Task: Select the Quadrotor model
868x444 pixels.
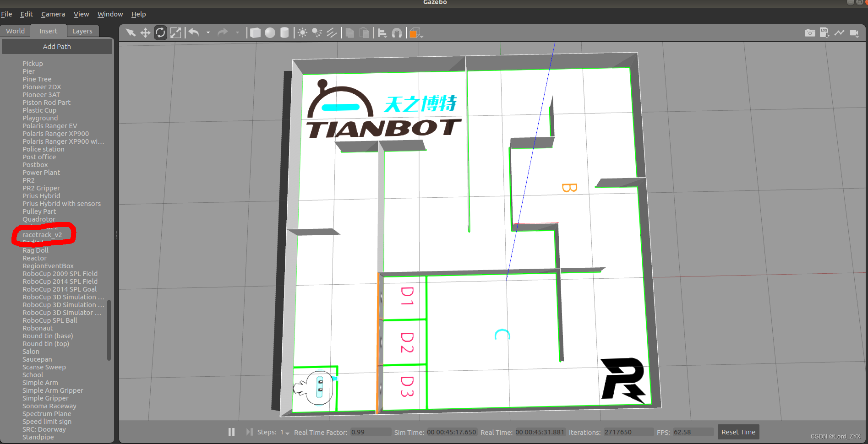Action: click(x=39, y=219)
